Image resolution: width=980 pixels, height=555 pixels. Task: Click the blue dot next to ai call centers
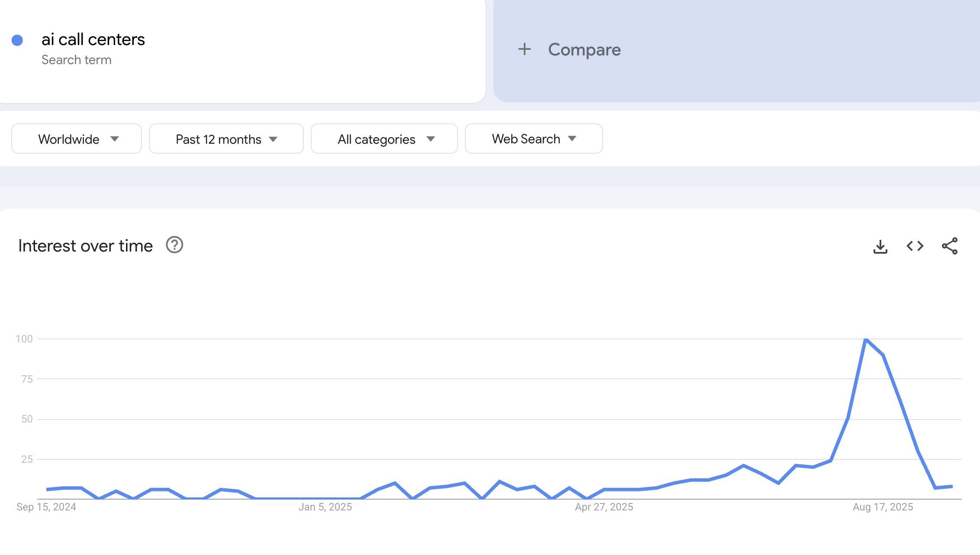click(x=17, y=39)
